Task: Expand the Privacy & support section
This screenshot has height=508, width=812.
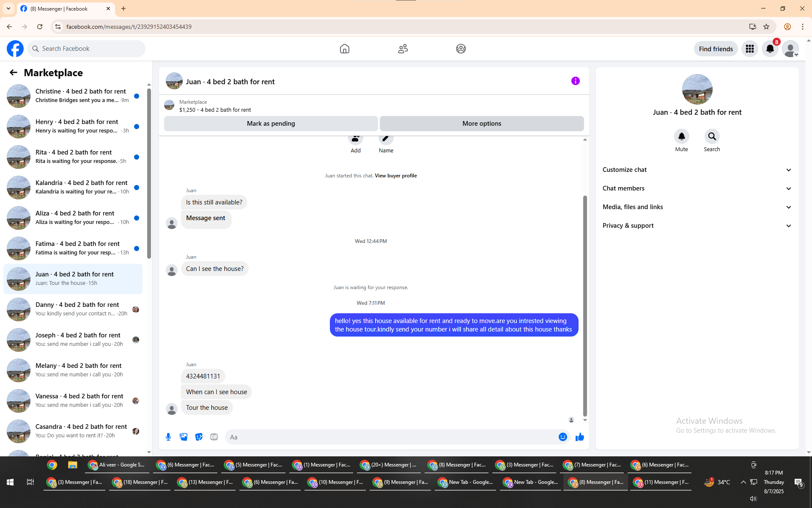Action: tap(697, 226)
